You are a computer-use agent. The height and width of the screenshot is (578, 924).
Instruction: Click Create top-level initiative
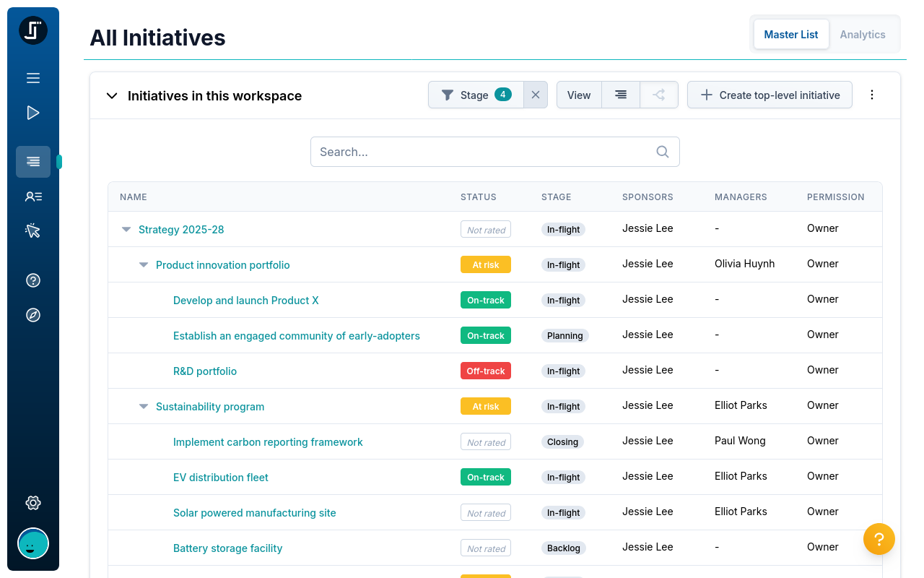pyautogui.click(x=770, y=95)
